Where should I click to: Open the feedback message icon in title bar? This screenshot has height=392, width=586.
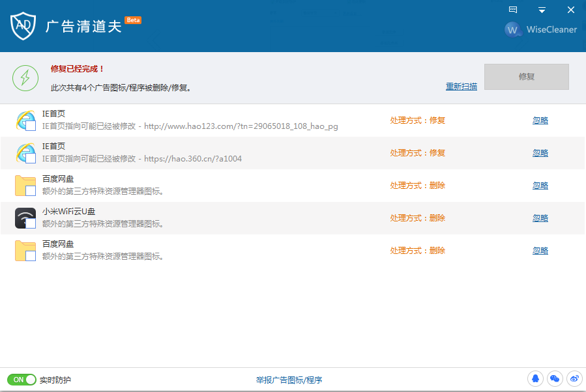(x=513, y=10)
